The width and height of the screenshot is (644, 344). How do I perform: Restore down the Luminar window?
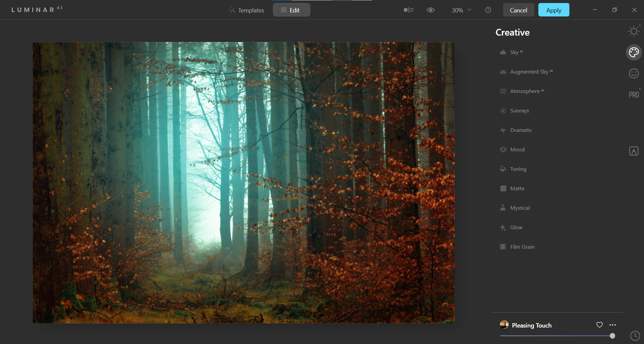(x=614, y=10)
